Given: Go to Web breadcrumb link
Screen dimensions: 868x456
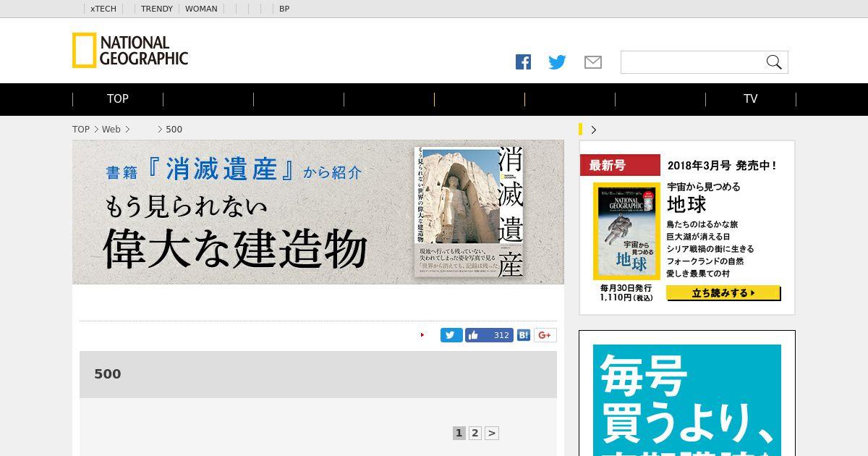Looking at the screenshot, I should [111, 130].
